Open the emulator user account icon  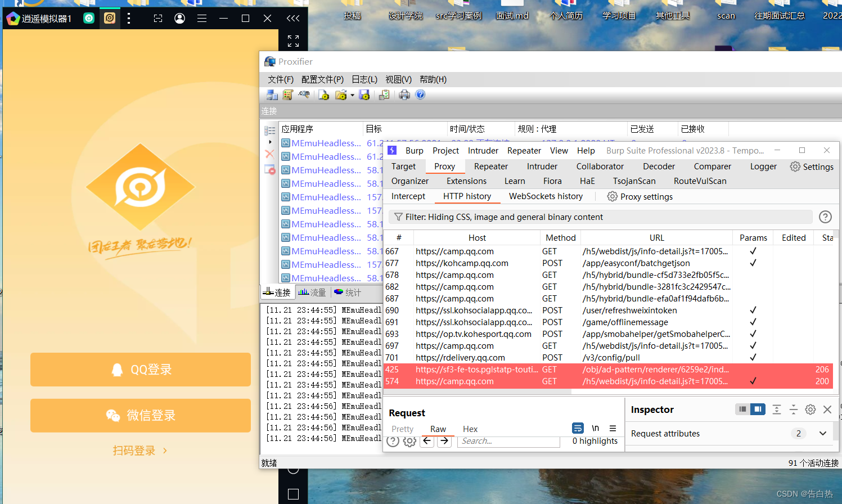tap(180, 19)
